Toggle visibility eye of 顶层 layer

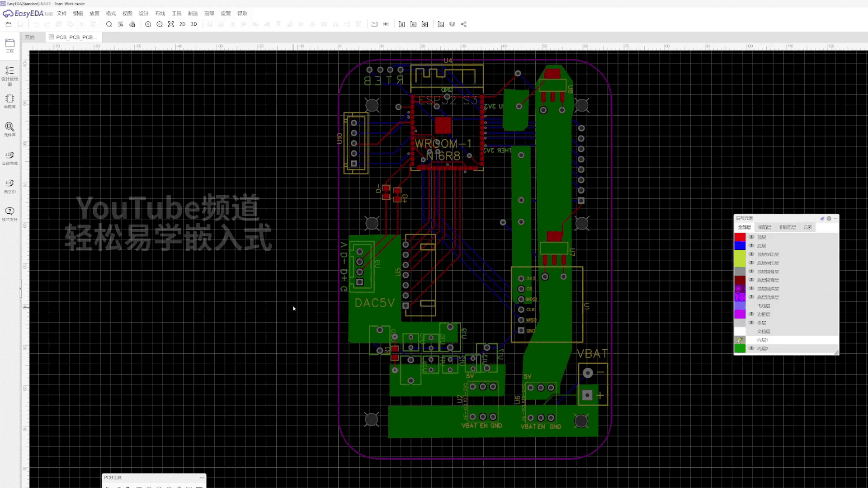pos(751,237)
